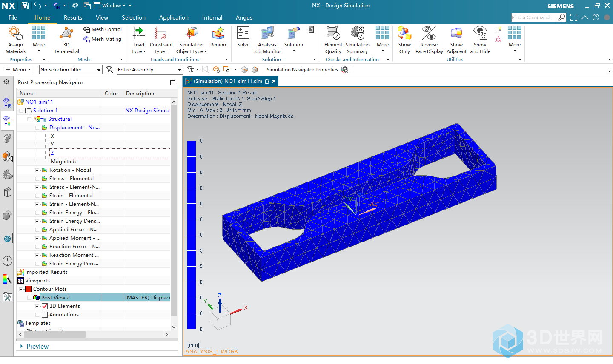
Task: Expand the Preview section
Action: 21,347
